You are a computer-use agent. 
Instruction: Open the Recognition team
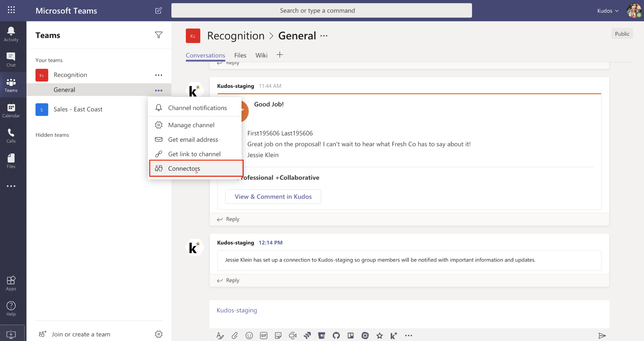tap(70, 75)
